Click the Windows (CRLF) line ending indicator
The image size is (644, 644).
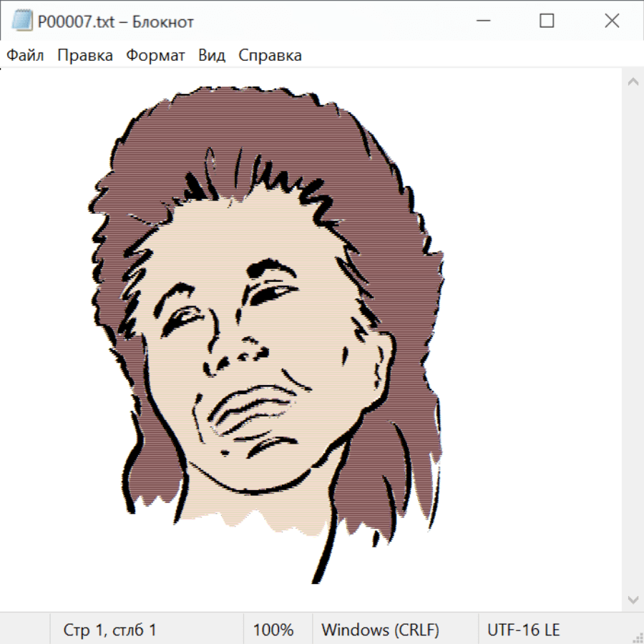point(380,630)
